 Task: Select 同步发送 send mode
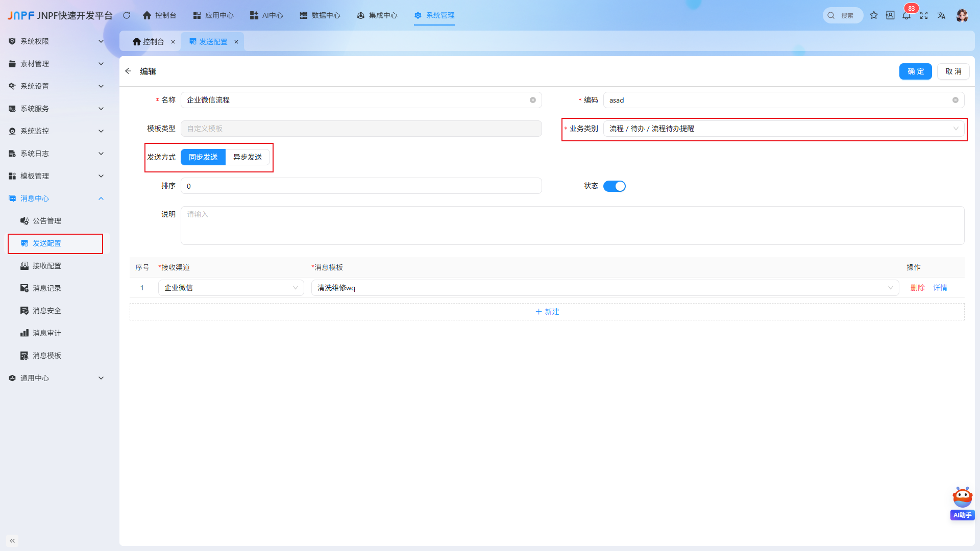tap(203, 157)
